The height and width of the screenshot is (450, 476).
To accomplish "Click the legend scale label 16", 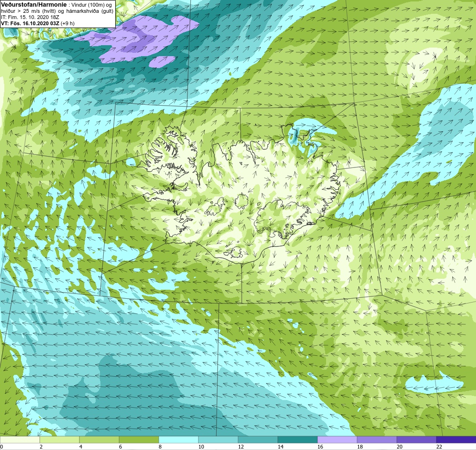I will (320, 447).
